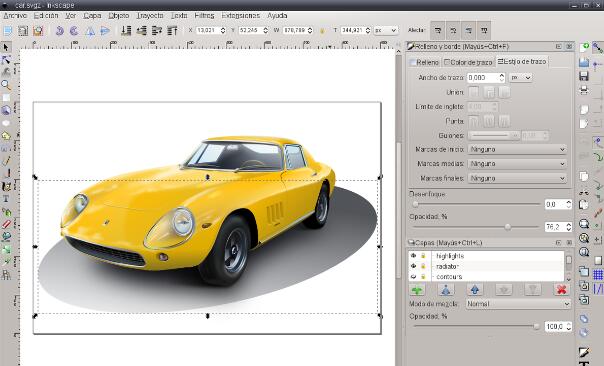Open the Capa menu
The height and width of the screenshot is (366, 604).
(x=92, y=15)
